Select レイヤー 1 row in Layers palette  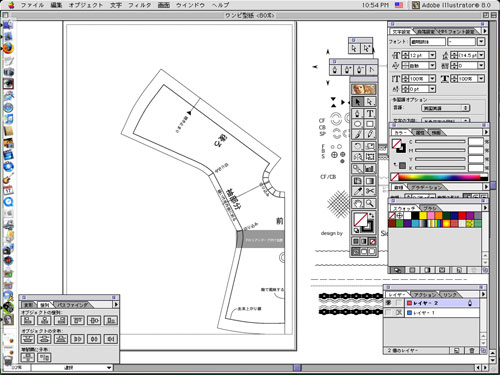(x=441, y=313)
